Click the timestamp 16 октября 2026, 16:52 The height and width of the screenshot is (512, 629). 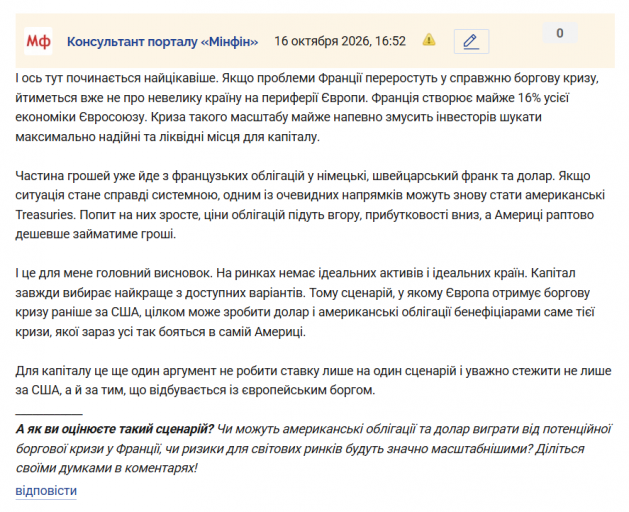coord(340,41)
